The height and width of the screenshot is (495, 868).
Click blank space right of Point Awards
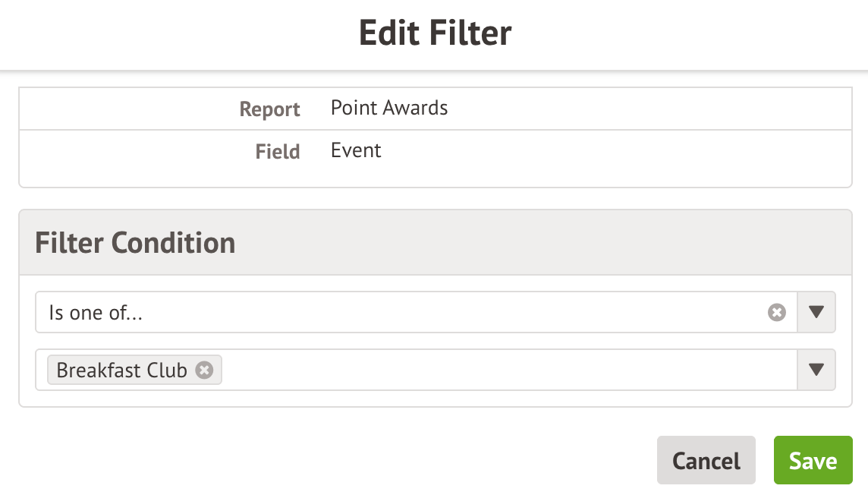click(x=645, y=108)
